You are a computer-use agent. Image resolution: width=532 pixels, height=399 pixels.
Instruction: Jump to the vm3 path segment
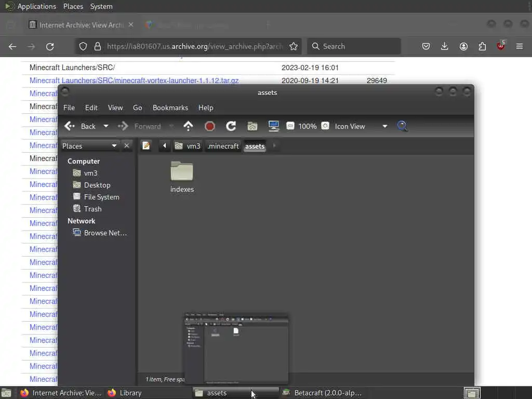(x=188, y=146)
